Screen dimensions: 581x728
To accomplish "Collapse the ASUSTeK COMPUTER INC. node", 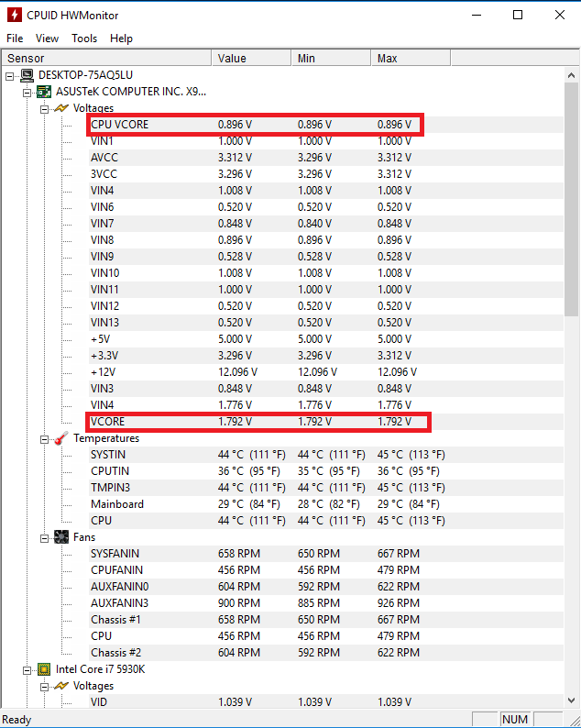I will coord(27,93).
